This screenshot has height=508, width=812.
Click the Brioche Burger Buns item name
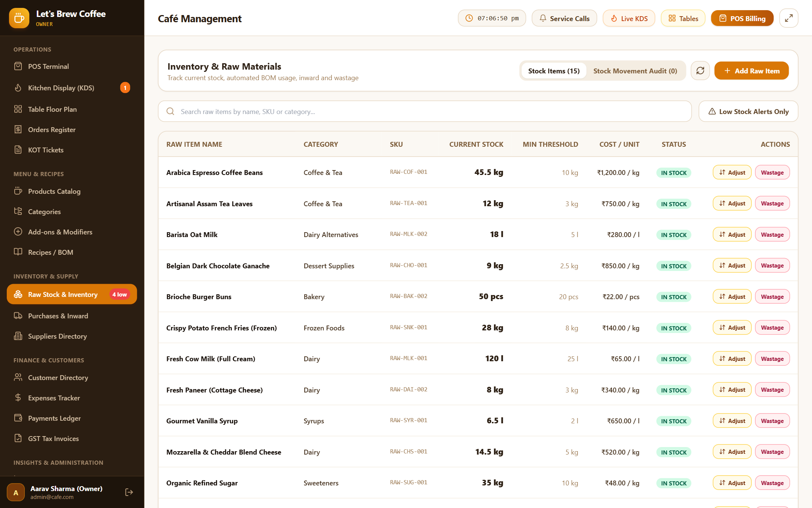tap(199, 297)
